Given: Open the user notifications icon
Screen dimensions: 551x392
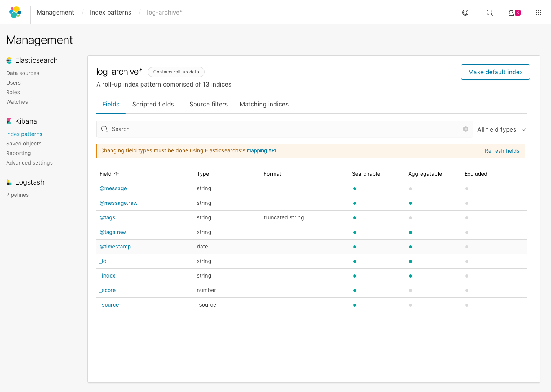Looking at the screenshot, I should click(x=514, y=13).
